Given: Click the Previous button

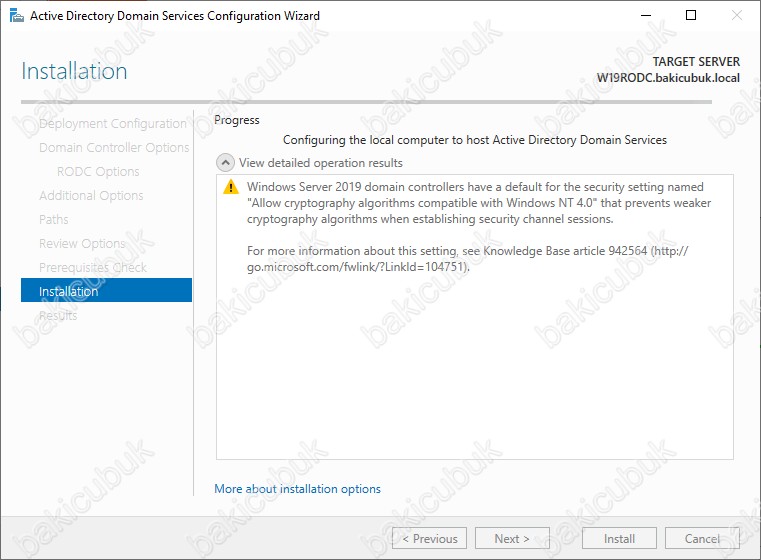Looking at the screenshot, I should 430,539.
